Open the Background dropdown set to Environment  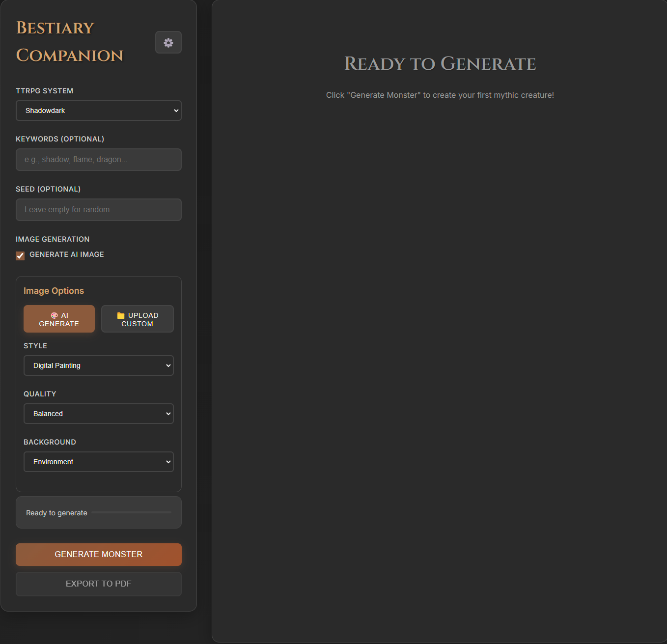click(x=98, y=462)
